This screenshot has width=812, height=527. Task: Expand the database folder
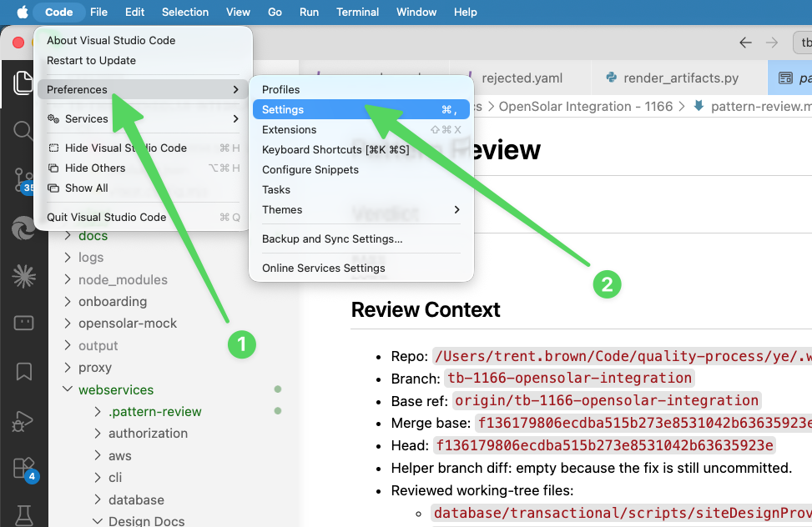98,499
